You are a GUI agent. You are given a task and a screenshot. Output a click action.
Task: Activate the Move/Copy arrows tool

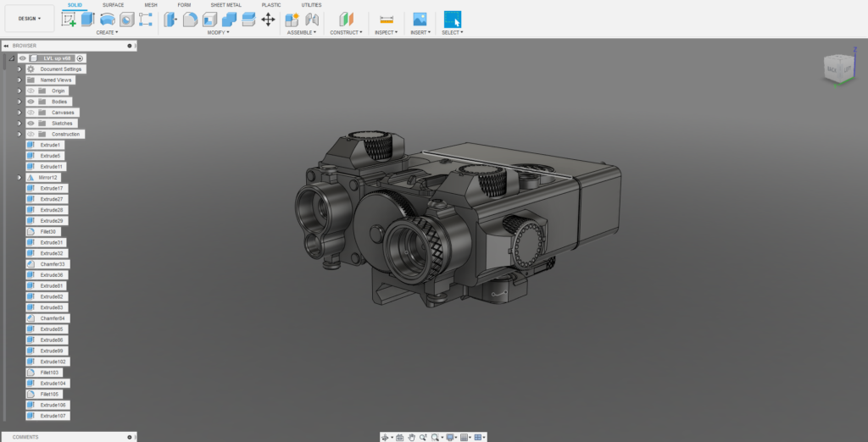[x=268, y=19]
